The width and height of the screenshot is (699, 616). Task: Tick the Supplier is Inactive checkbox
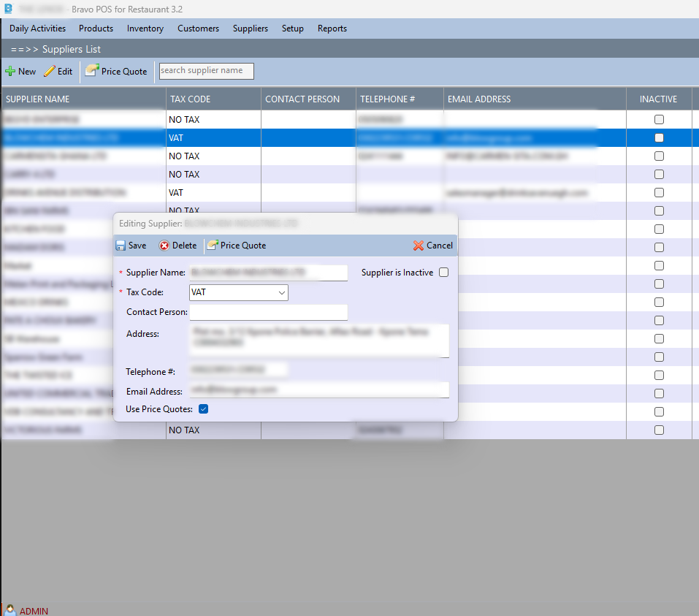click(x=444, y=273)
